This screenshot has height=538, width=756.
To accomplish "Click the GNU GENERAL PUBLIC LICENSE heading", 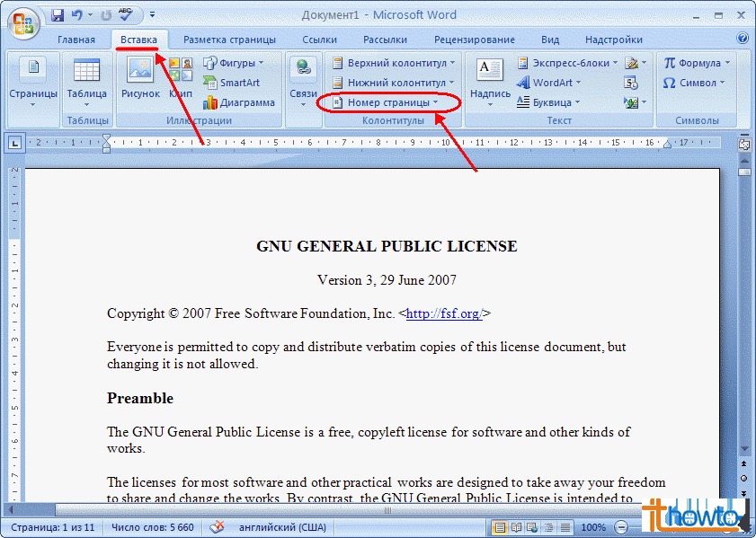I will [387, 246].
